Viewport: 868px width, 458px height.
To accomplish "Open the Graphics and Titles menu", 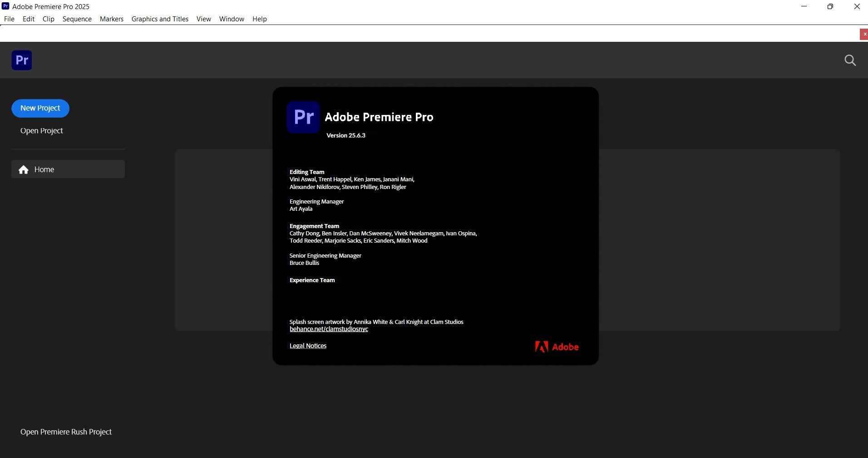I will 159,19.
